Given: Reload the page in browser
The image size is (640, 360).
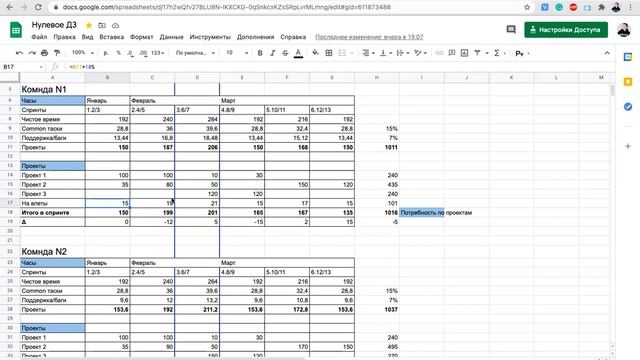Looking at the screenshot, I should [38, 7].
